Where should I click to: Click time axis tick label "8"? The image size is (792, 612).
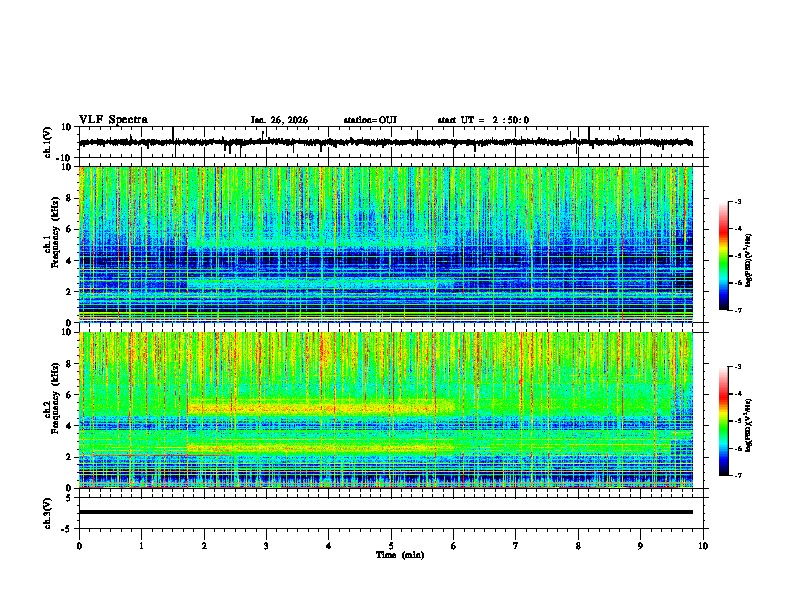(x=578, y=546)
